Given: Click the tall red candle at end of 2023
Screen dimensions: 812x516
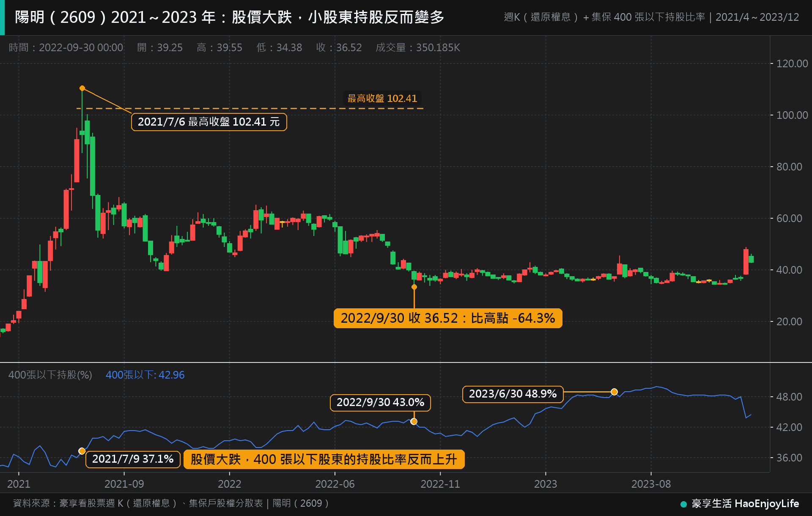Looking at the screenshot, I should click(x=746, y=262).
